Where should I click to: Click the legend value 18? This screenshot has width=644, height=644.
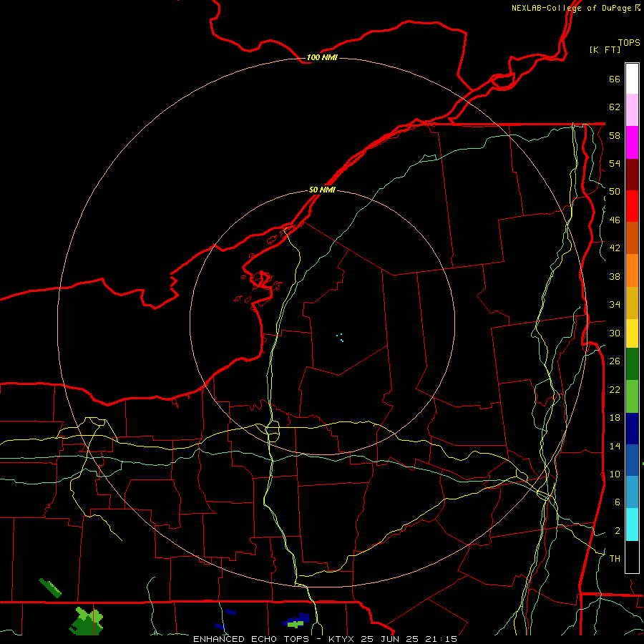(615, 418)
